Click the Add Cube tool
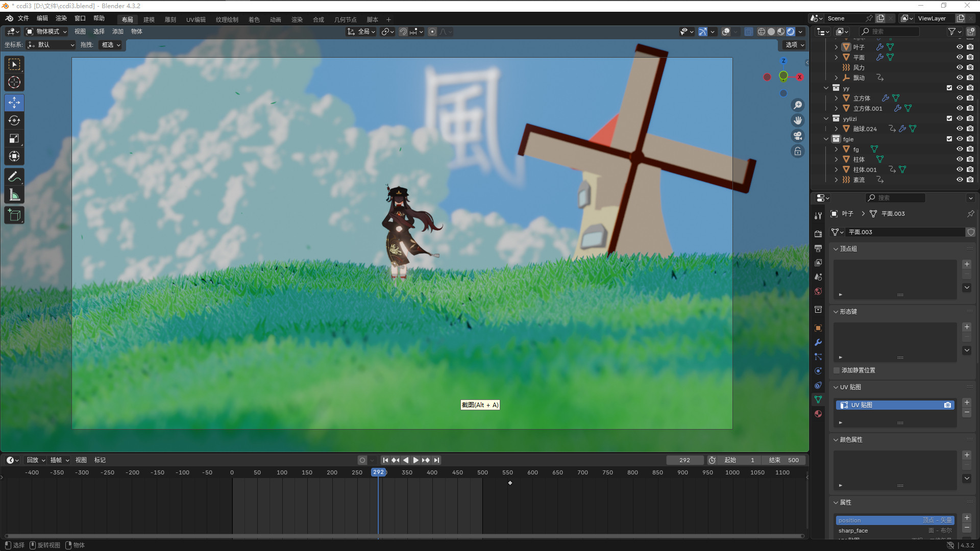Viewport: 980px width, 551px height. coord(14,215)
